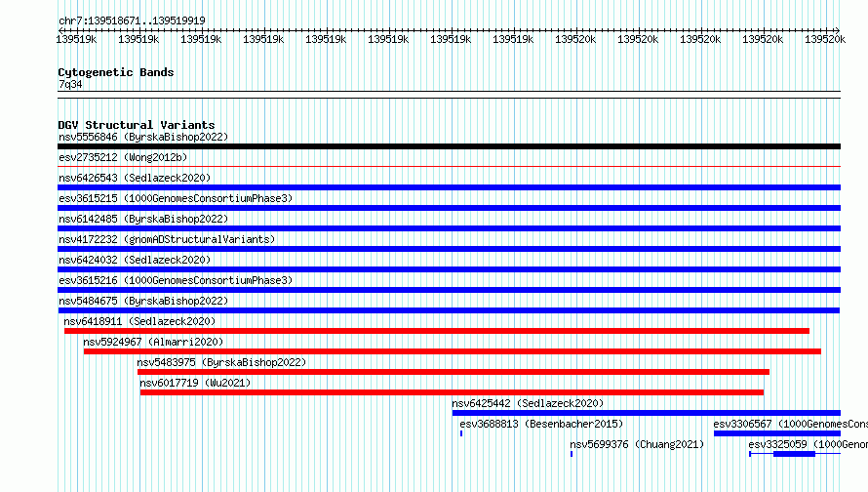The width and height of the screenshot is (868, 492).
Task: Open the esv2735212 (Wong2012b) label
Action: 123,157
